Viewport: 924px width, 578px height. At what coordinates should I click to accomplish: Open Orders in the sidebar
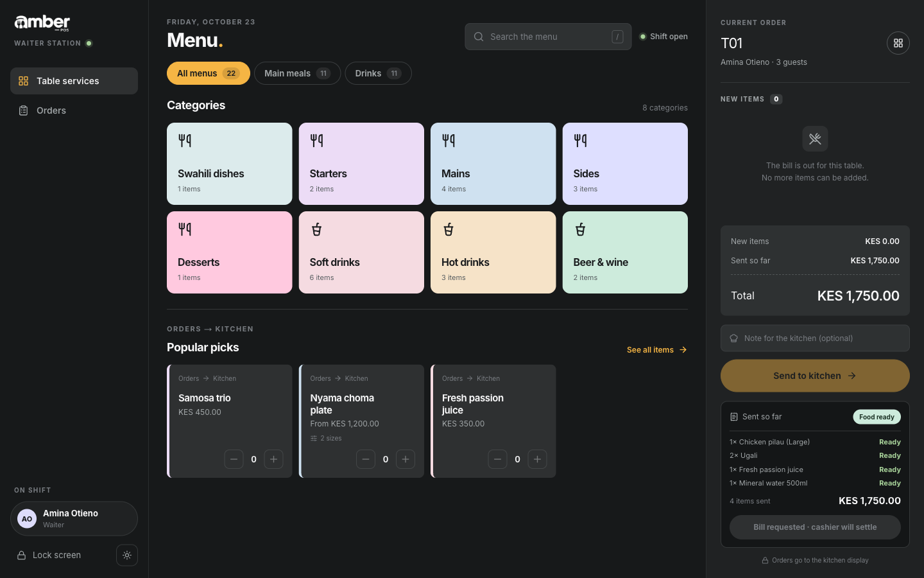click(x=74, y=110)
